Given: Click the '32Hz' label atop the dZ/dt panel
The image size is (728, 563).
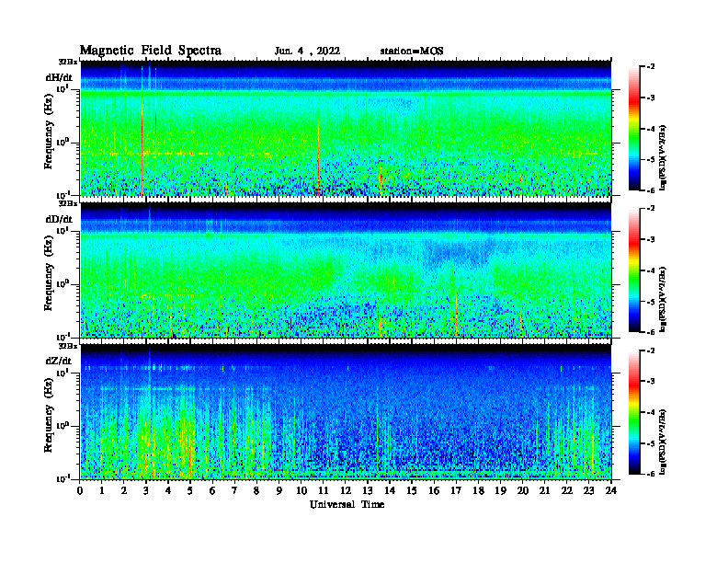Looking at the screenshot, I should click(x=68, y=346).
